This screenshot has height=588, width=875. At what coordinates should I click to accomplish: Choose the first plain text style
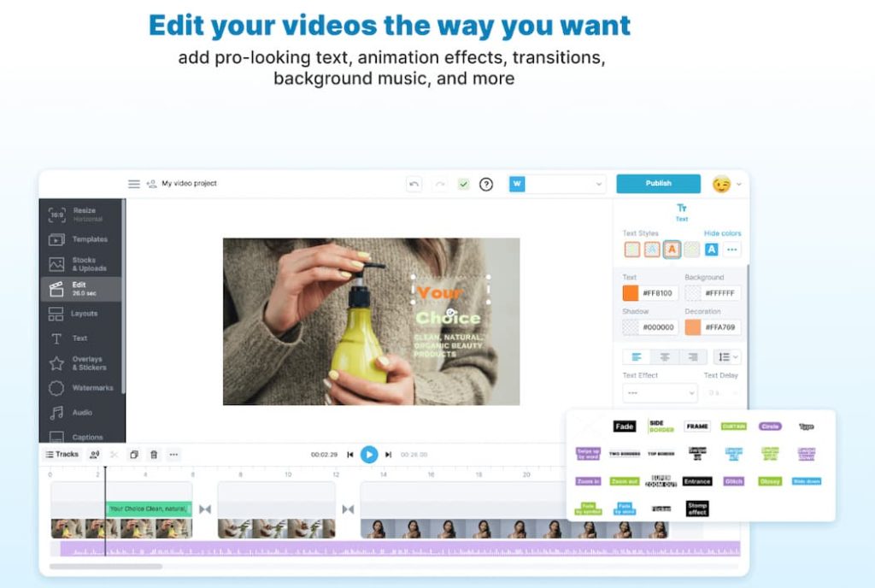632,250
